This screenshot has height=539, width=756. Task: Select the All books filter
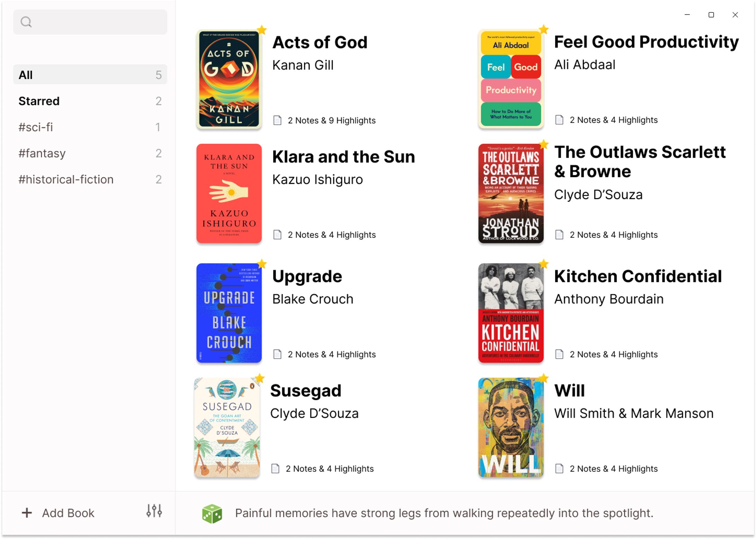(90, 74)
